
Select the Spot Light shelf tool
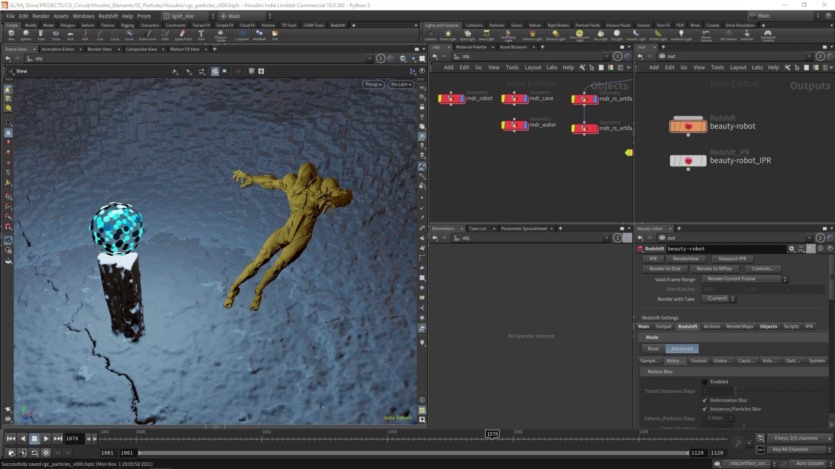point(467,35)
